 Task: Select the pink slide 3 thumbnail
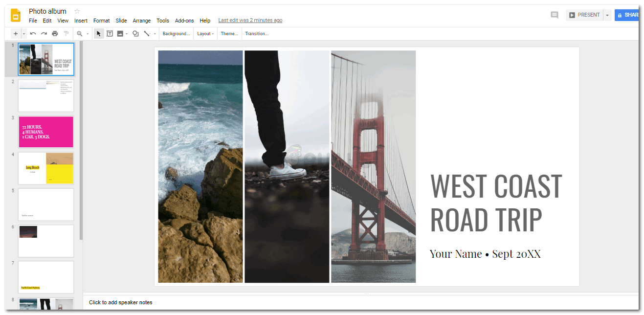(46, 132)
